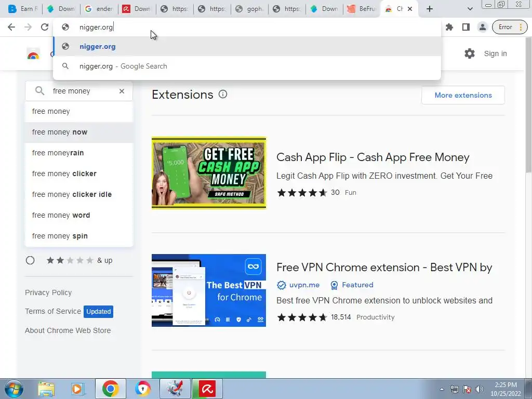Click the Cash App Flip star rating

tap(302, 193)
